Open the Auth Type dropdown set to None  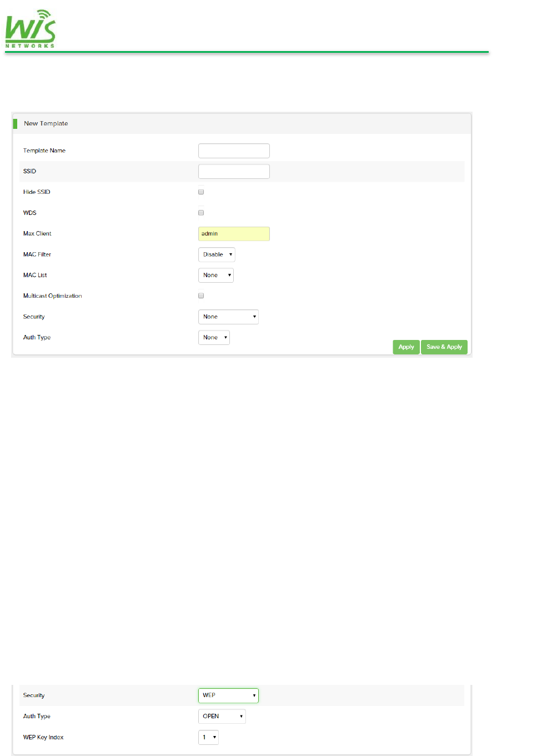pyautogui.click(x=214, y=337)
